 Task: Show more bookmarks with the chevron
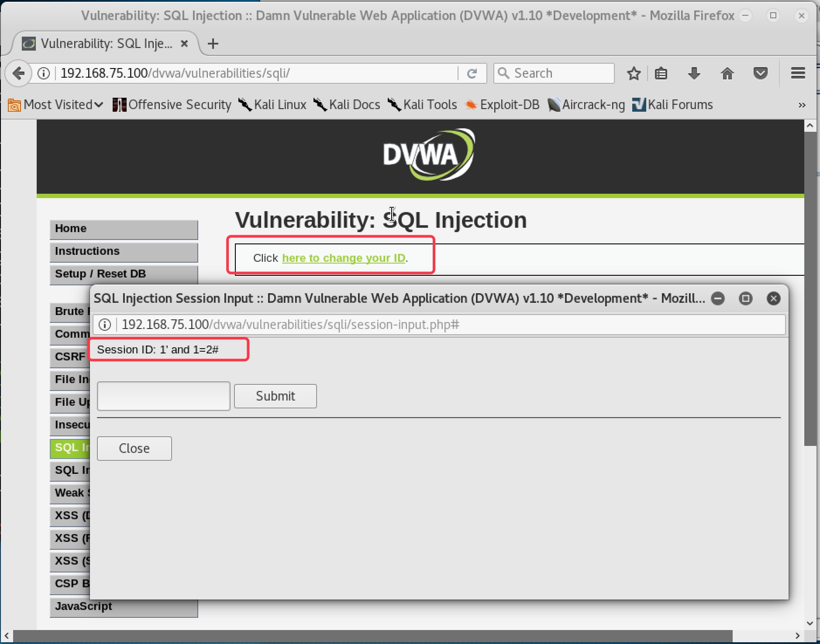click(x=802, y=105)
